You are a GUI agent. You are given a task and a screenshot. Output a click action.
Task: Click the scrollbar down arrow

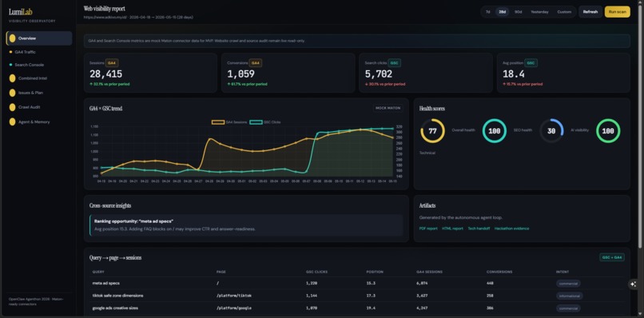641,315
